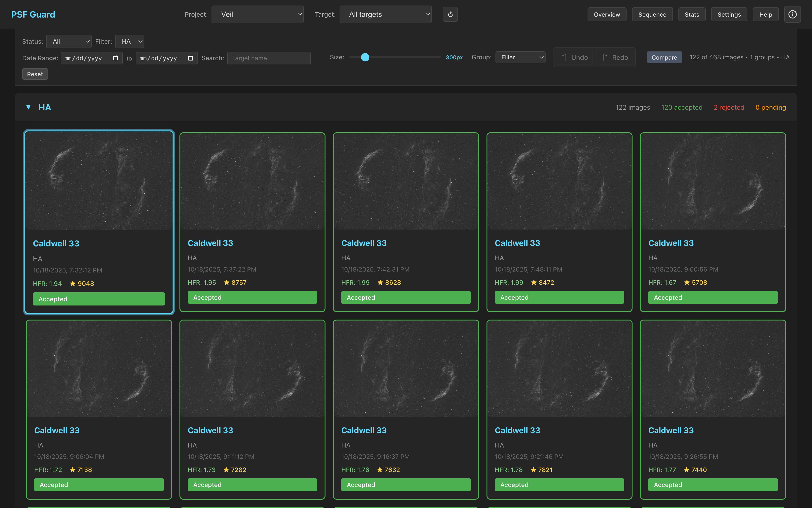The image size is (812, 508).
Task: Toggle Accepted status on HFR 1.76 card
Action: click(x=406, y=485)
